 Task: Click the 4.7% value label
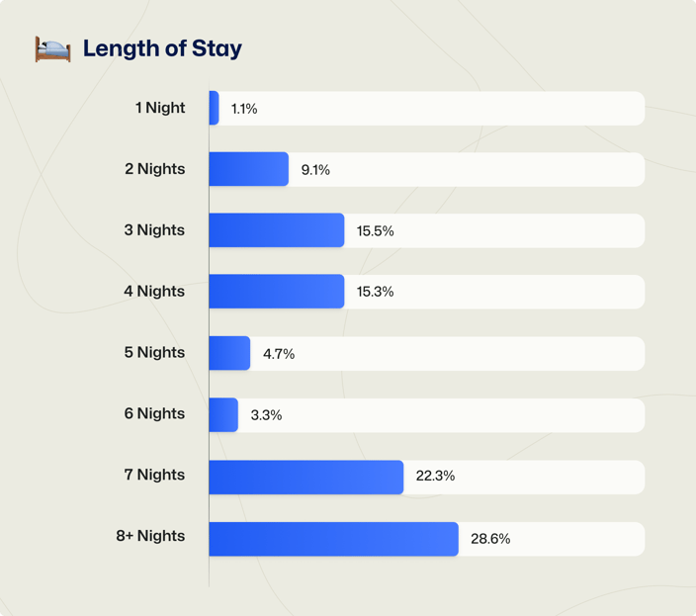coord(279,354)
